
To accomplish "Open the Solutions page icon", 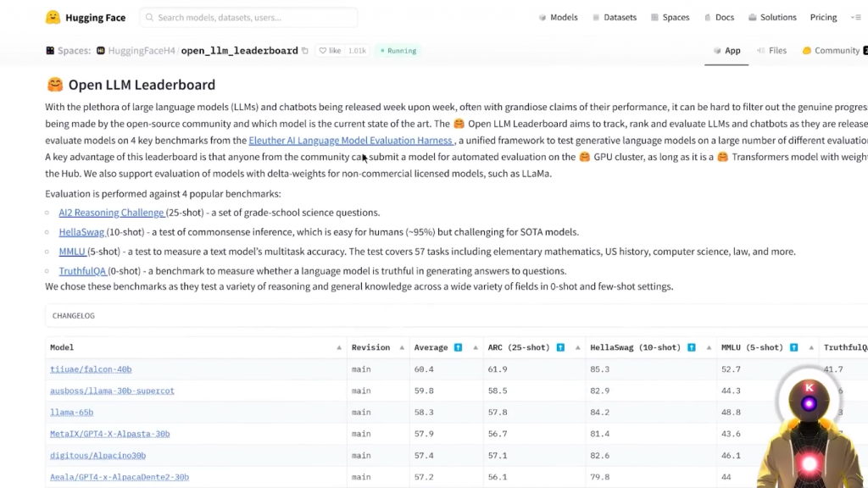I will [x=752, y=18].
